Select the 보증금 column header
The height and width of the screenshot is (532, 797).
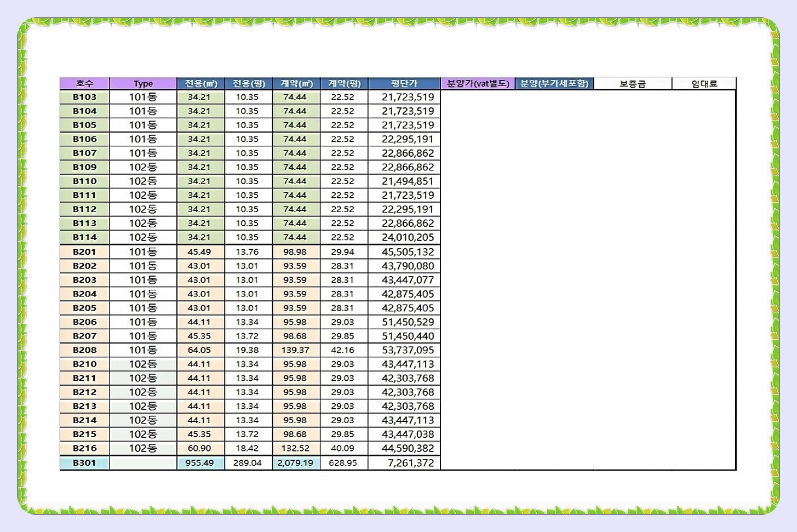pyautogui.click(x=633, y=83)
